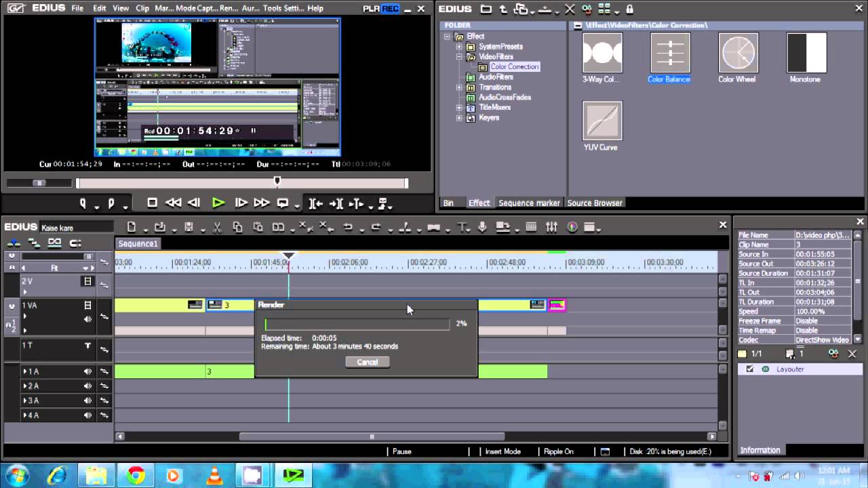Open the Vectorscope color icon
The image size is (868, 488).
(x=572, y=227)
